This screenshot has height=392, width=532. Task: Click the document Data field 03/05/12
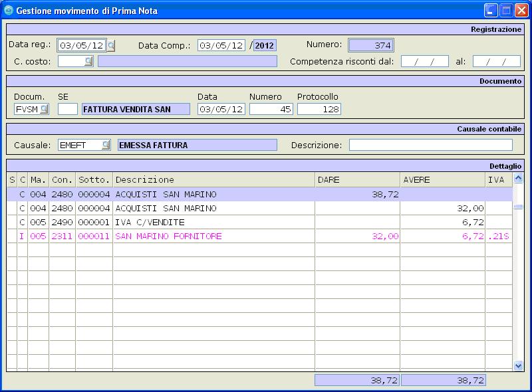221,109
